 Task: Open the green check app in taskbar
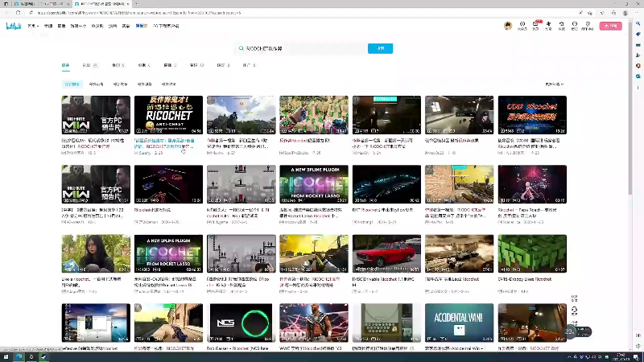[44, 357]
